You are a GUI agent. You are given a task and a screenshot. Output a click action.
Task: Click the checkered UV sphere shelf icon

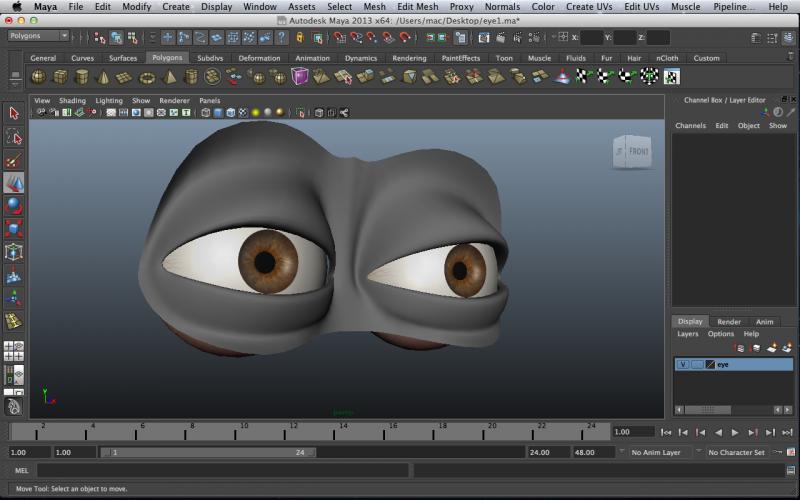[650, 77]
